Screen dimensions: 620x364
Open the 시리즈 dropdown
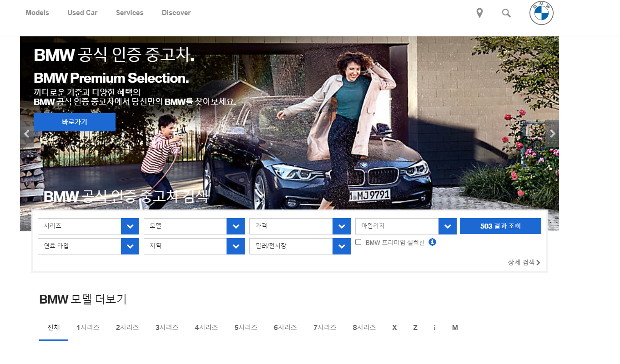88,226
